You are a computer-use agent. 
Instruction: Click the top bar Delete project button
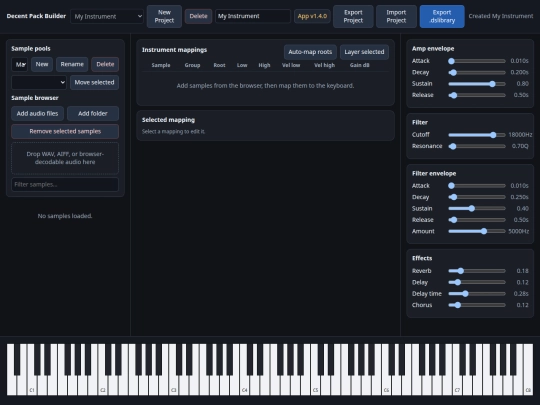point(198,16)
